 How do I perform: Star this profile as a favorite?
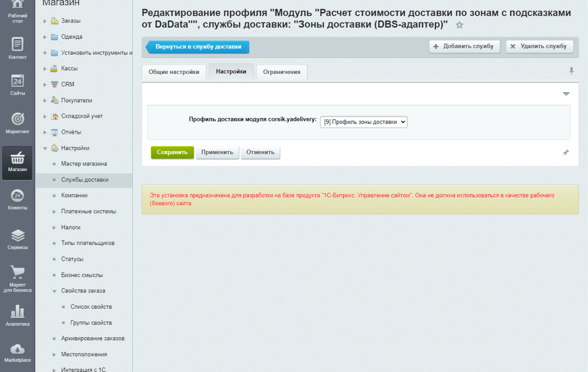point(459,25)
